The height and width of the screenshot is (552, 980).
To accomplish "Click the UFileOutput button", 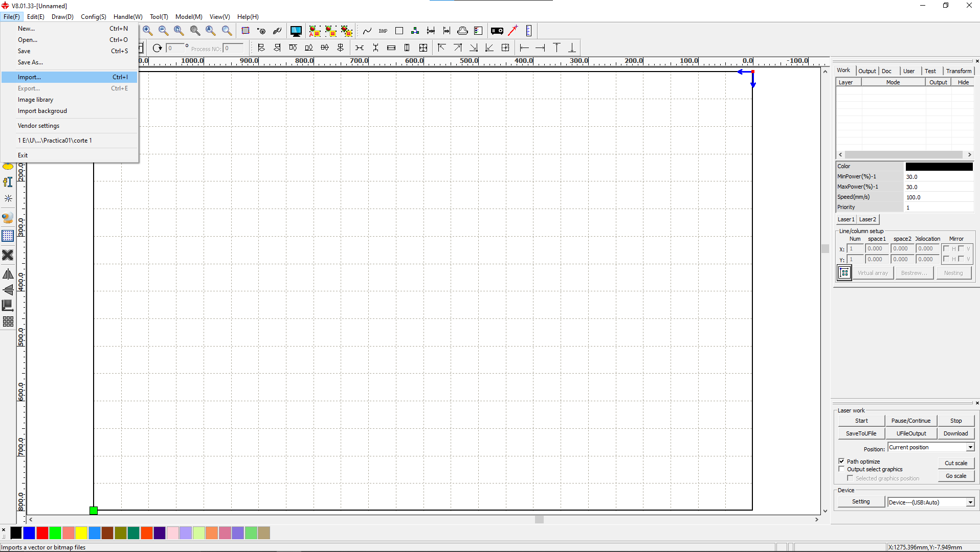I will coord(911,433).
